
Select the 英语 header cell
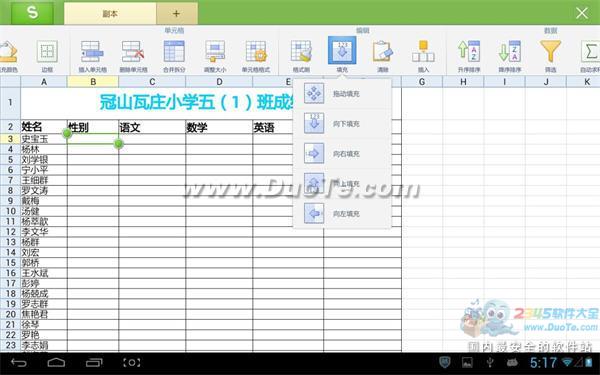[x=272, y=127]
